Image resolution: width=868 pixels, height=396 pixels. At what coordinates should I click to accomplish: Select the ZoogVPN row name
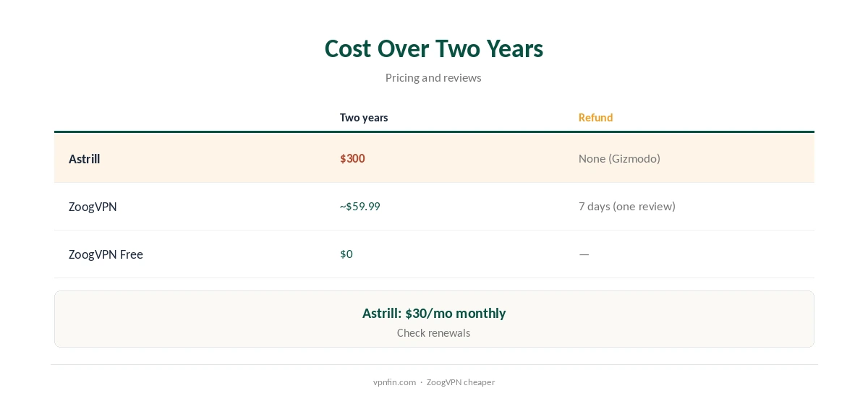point(93,207)
